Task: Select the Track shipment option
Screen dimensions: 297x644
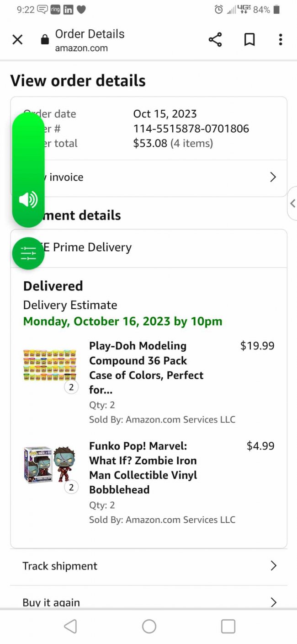Action: [60, 566]
